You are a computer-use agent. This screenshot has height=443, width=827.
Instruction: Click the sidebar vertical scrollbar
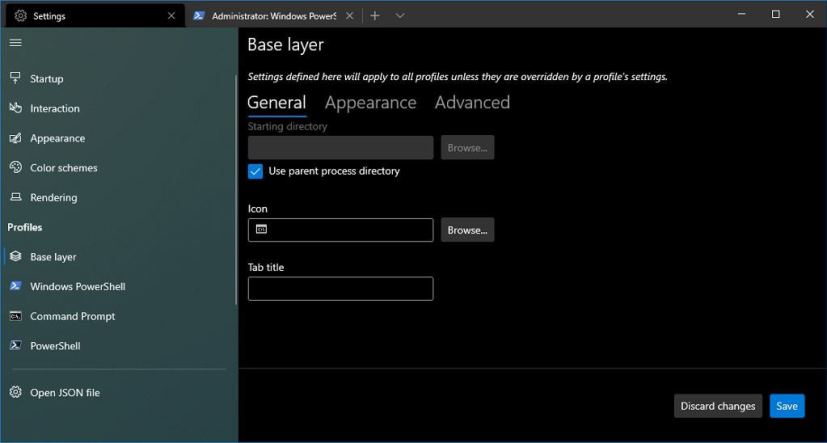coord(236,190)
